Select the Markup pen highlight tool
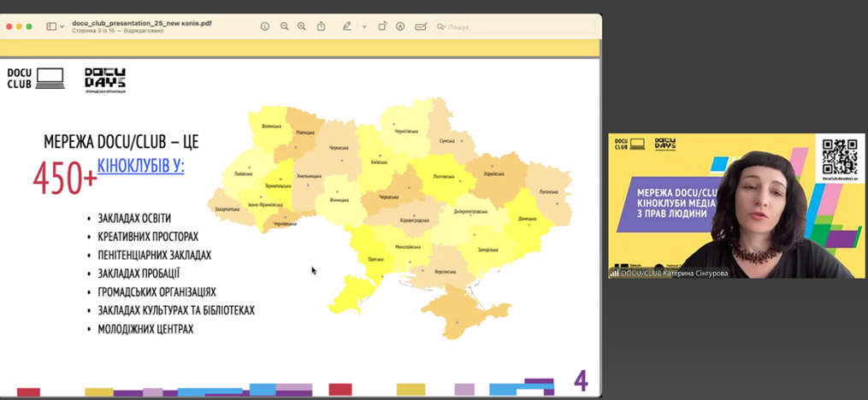 tap(347, 26)
